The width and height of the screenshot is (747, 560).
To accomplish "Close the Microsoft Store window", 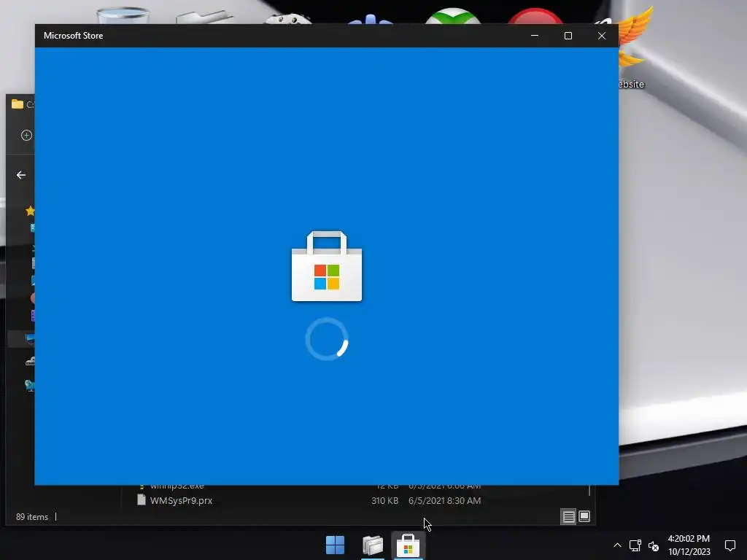I will pyautogui.click(x=602, y=36).
